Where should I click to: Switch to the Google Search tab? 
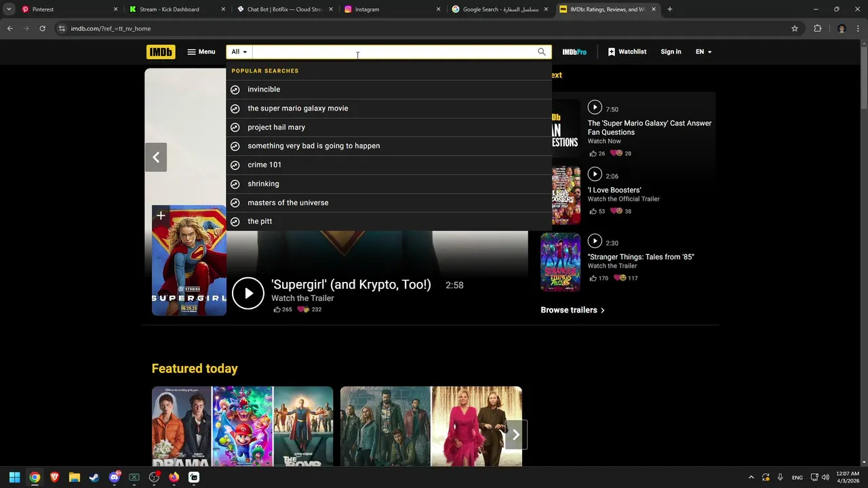[x=498, y=9]
